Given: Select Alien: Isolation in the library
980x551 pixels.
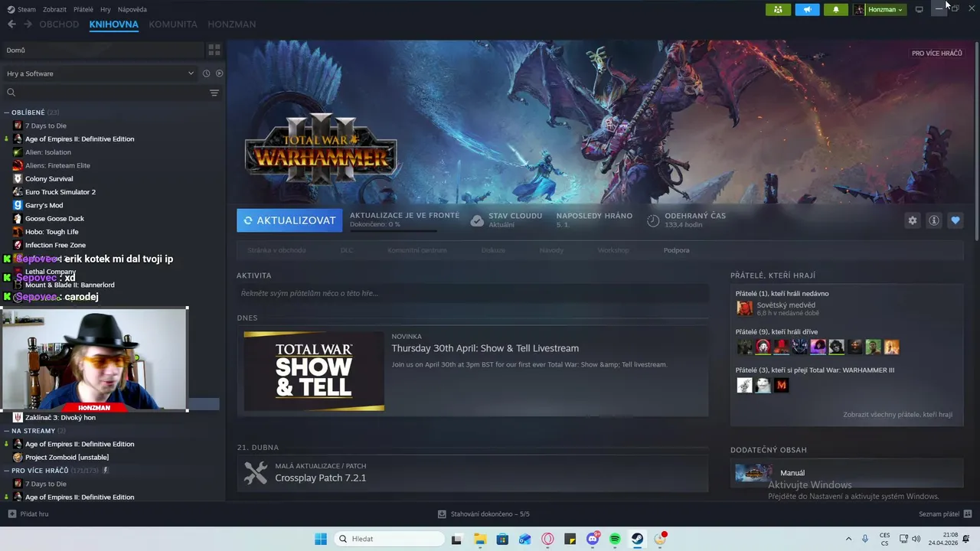Looking at the screenshot, I should [48, 152].
